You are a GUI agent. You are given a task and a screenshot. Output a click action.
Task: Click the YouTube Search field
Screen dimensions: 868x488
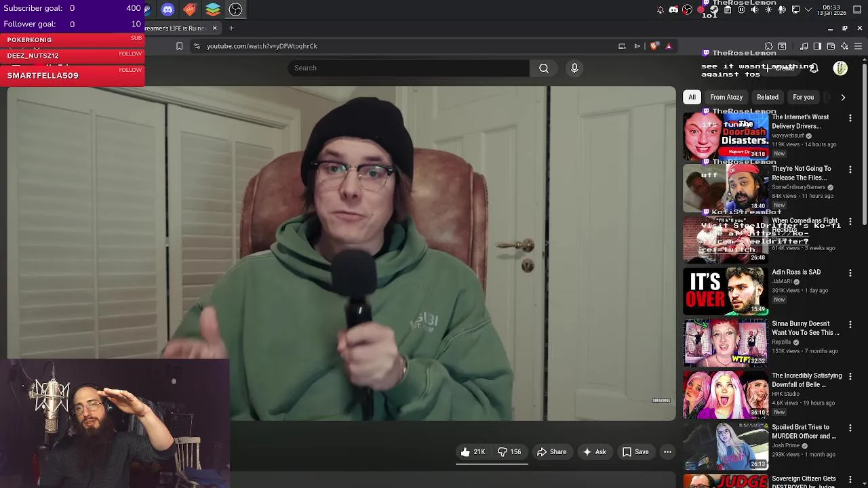point(409,68)
